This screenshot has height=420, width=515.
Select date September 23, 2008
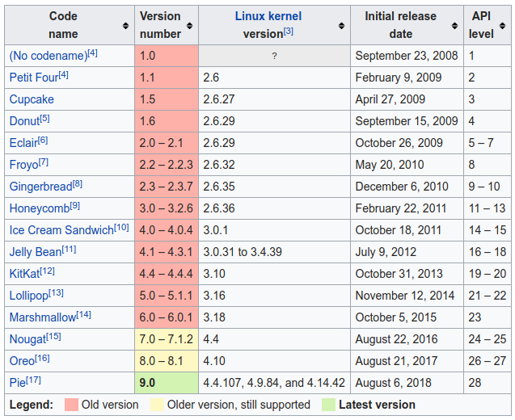coord(407,56)
